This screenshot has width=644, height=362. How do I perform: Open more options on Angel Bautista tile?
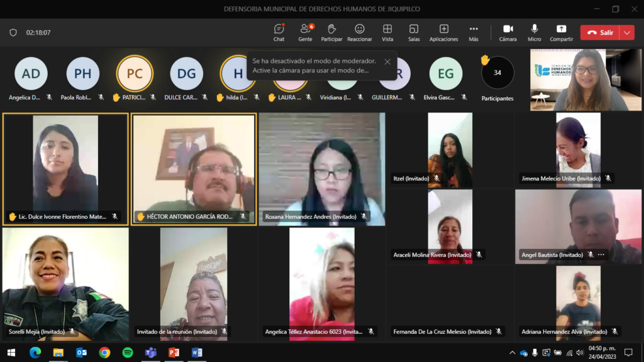tap(601, 255)
